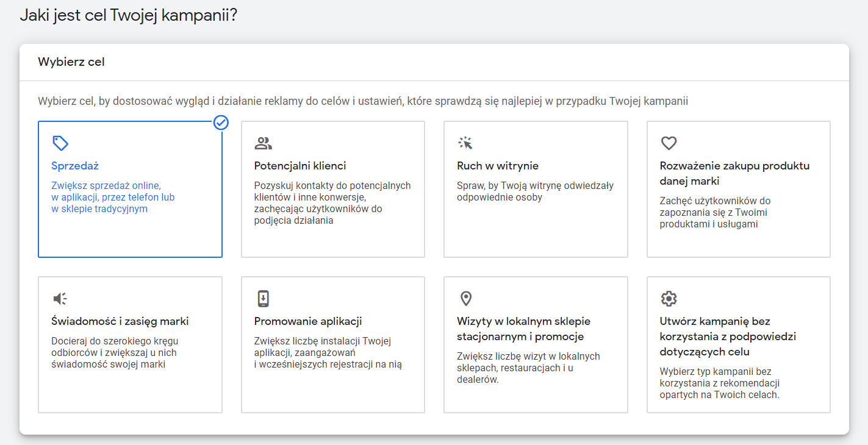Click the megaphone icon for Świadomość i zasięg marki
Screen dimensions: 868x445
[60, 299]
